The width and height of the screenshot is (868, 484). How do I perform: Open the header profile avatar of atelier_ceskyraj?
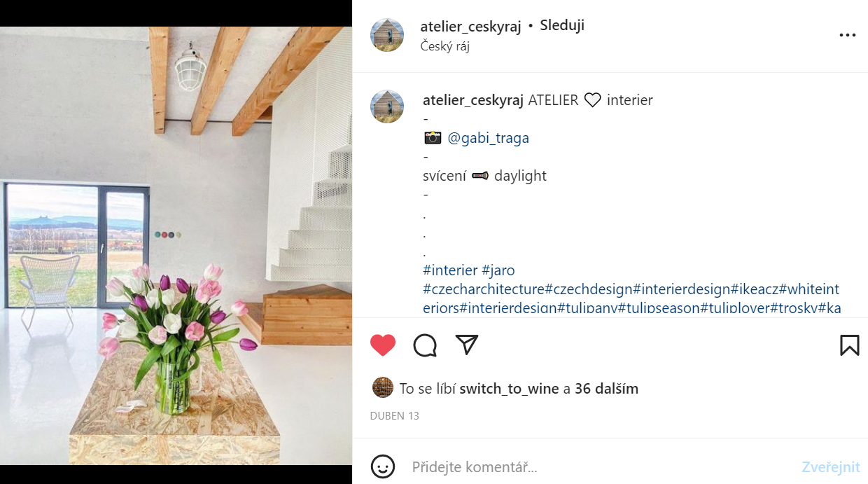387,35
